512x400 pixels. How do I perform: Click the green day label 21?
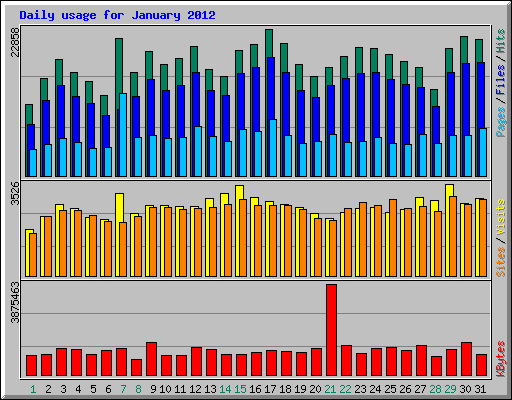pos(330,389)
